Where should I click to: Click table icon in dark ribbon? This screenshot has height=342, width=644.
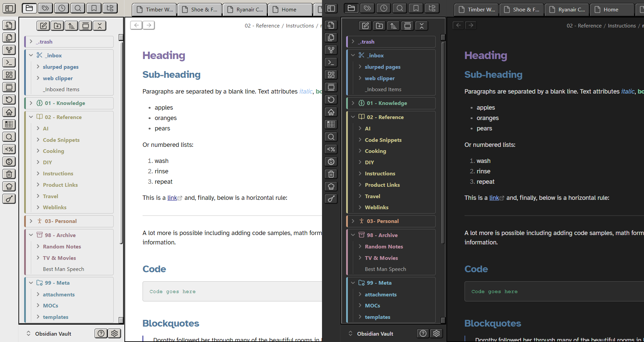tap(331, 124)
